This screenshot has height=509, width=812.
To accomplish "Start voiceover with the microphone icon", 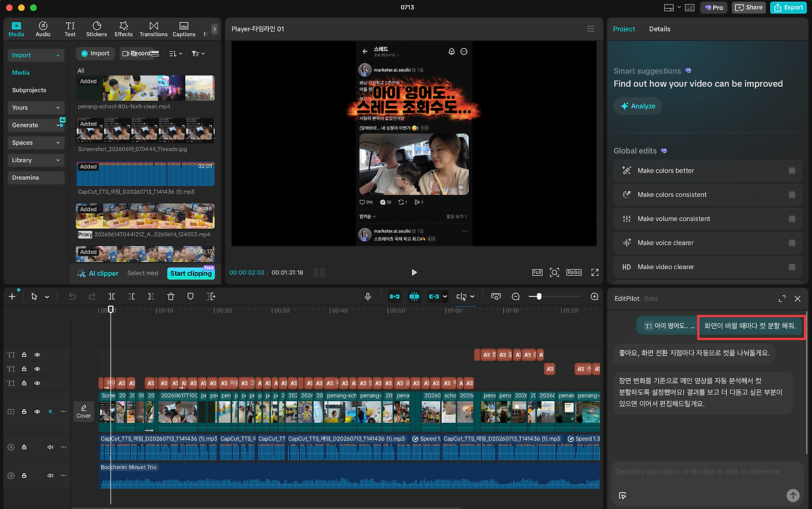I will pos(368,297).
